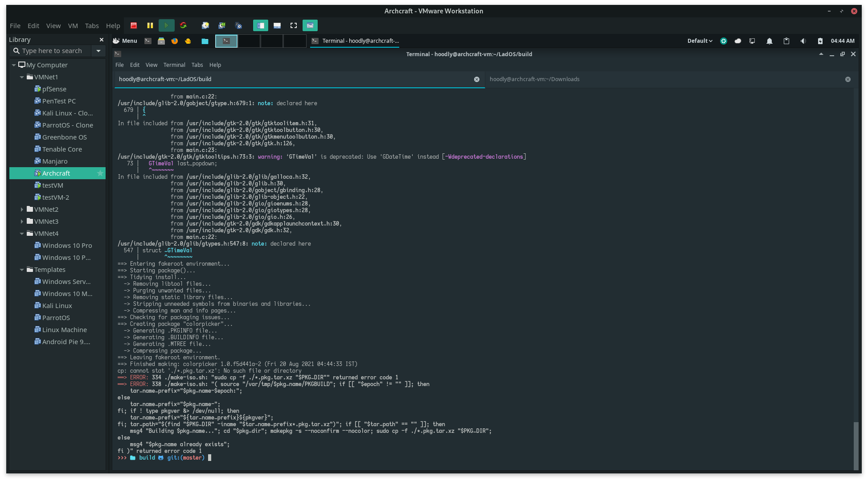Launch Firefox from the guest panel
The height and width of the screenshot is (481, 868).
click(x=175, y=41)
